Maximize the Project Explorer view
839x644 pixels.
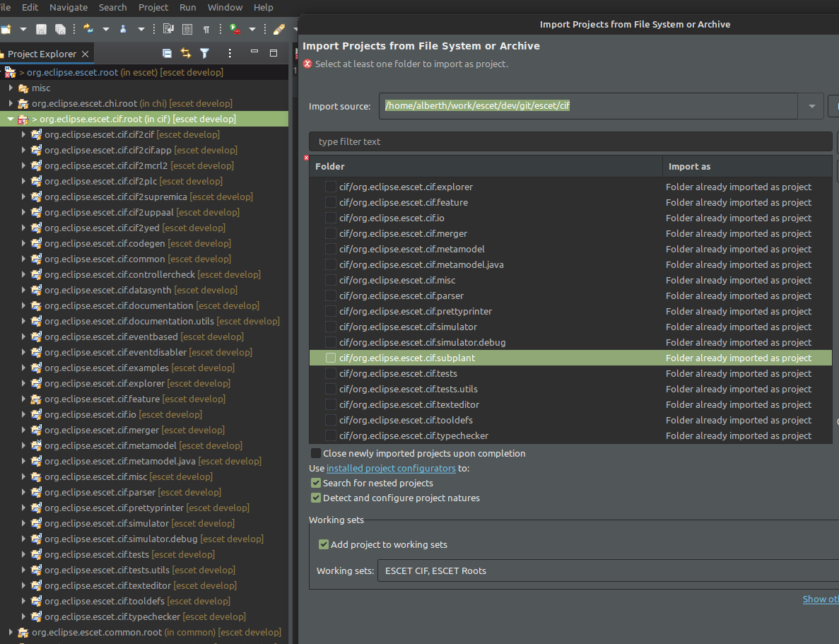coord(274,53)
